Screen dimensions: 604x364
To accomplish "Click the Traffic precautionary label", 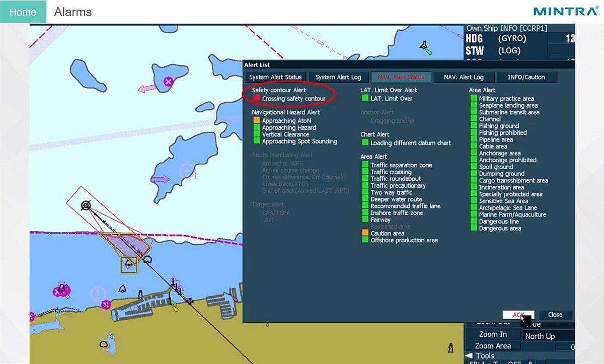I will 398,186.
